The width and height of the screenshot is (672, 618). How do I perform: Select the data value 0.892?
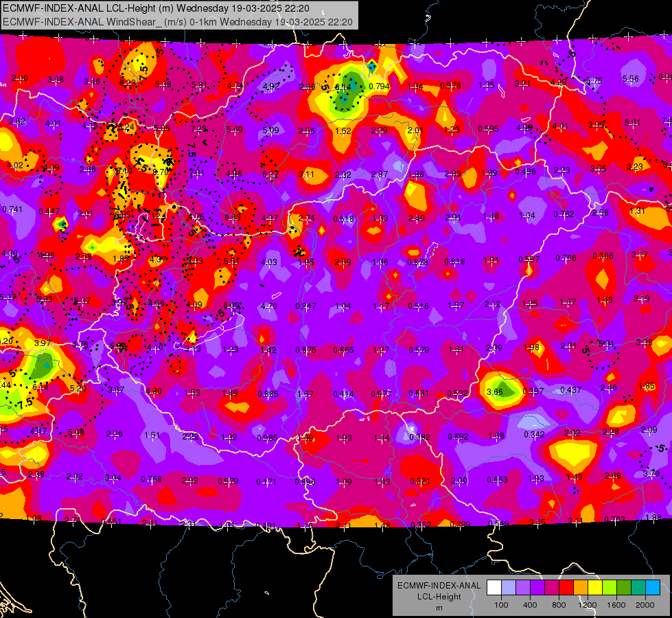coord(458,436)
